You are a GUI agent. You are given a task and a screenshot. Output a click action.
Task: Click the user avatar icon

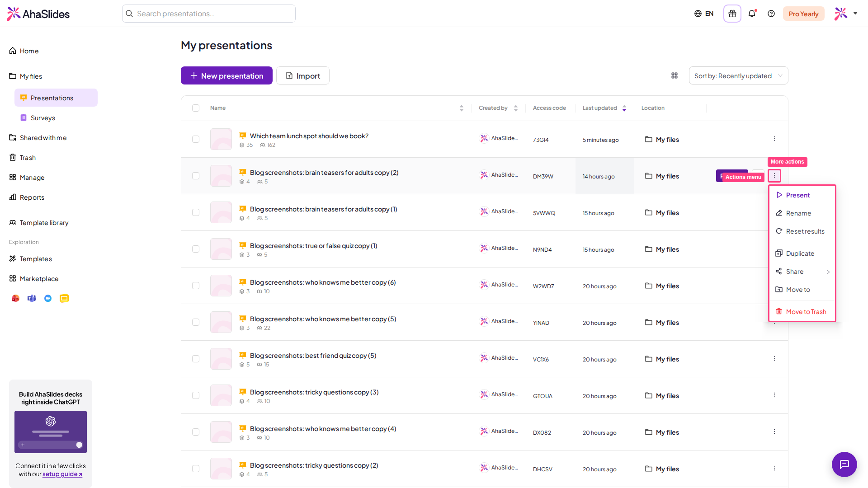pos(841,14)
